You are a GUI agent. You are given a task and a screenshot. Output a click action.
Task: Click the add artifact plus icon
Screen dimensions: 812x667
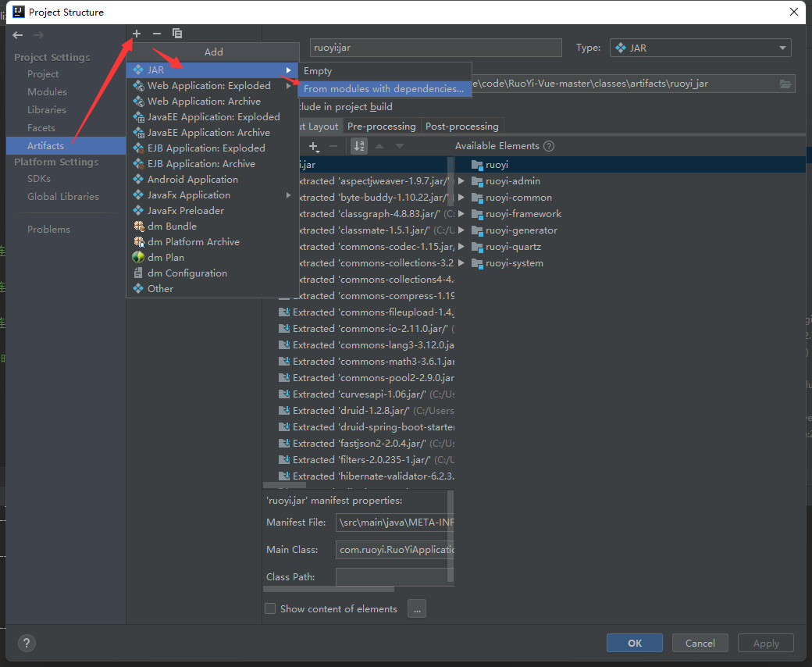pos(136,34)
